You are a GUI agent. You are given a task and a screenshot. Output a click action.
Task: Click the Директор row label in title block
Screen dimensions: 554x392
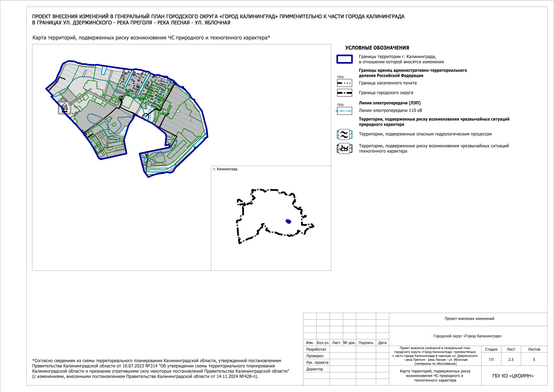(x=314, y=369)
